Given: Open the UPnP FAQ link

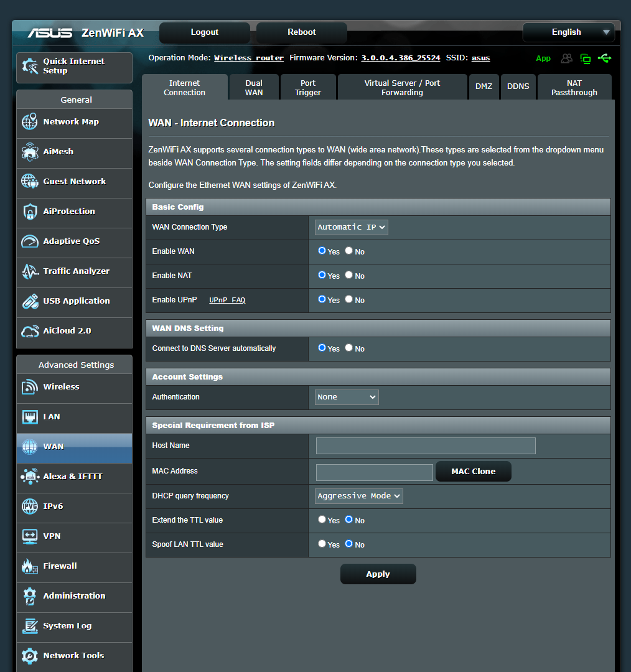Looking at the screenshot, I should 227,300.
